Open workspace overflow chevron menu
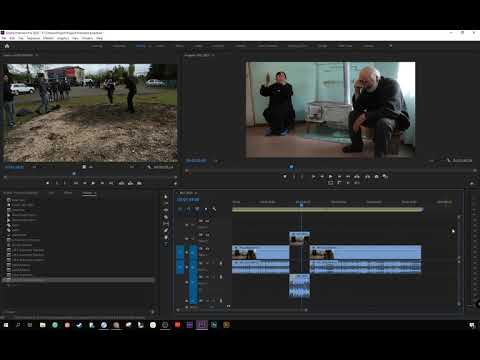This screenshot has height=360, width=480. coord(390,46)
